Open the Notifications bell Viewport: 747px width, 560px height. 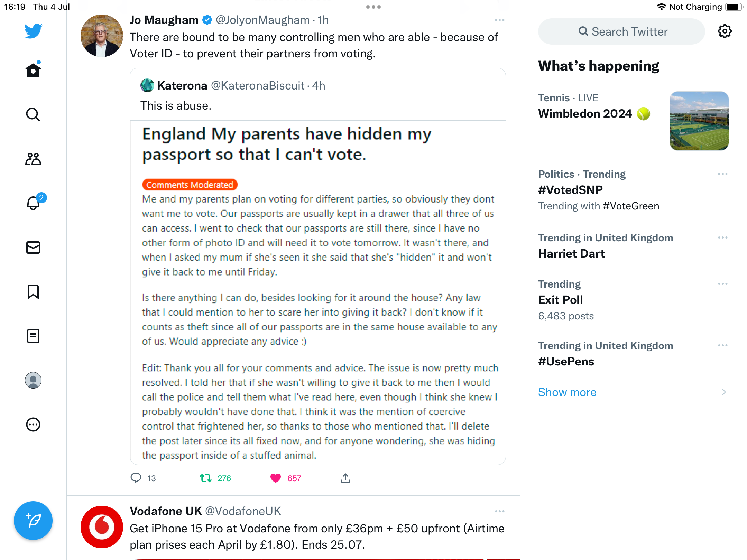click(x=33, y=203)
